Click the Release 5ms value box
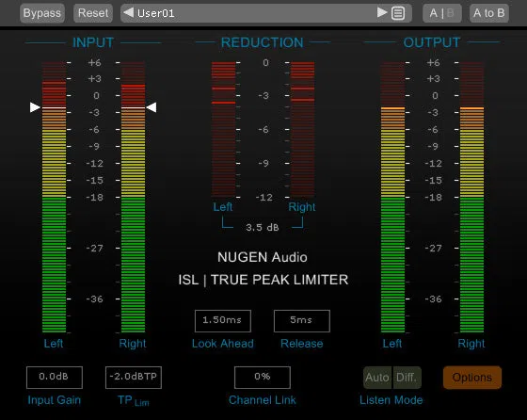 pos(302,321)
